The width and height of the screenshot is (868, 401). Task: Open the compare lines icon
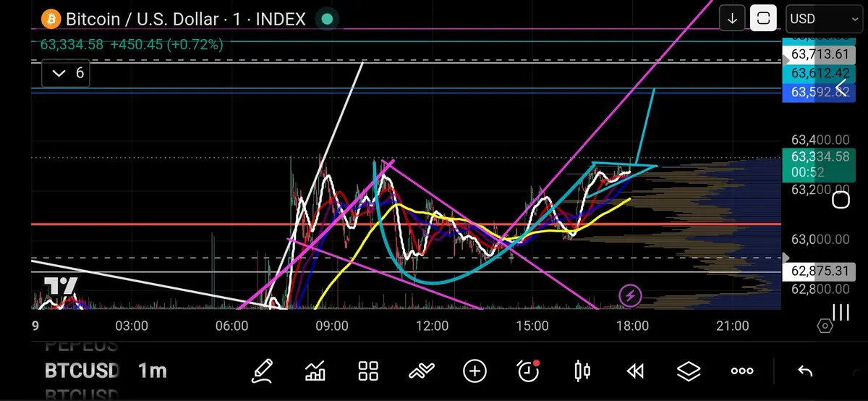click(x=421, y=371)
